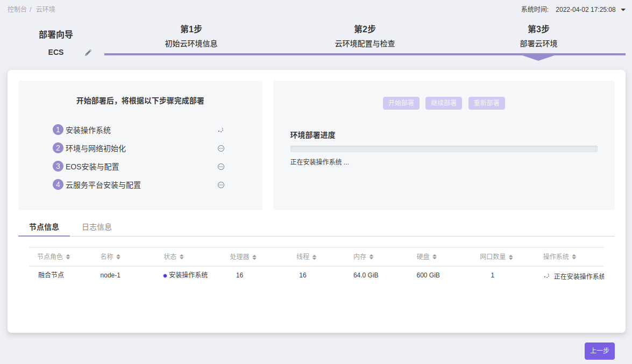This screenshot has width=632, height=364.
Task: Click the loading spinner beside 安装操作系统 step
Action: pos(221,130)
